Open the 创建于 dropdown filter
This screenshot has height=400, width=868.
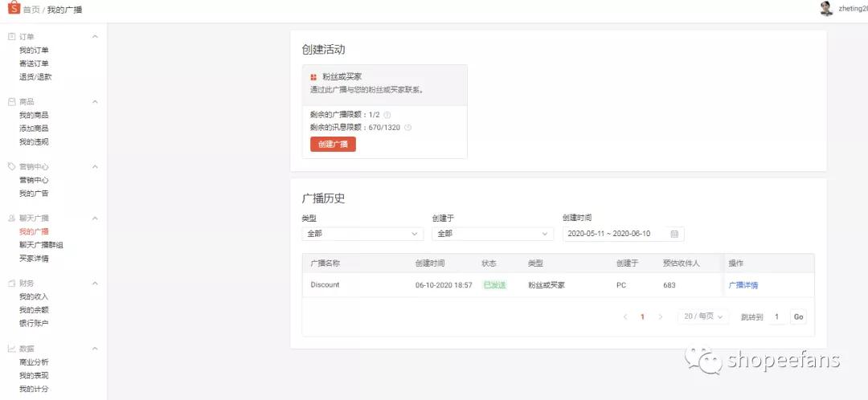pyautogui.click(x=493, y=234)
